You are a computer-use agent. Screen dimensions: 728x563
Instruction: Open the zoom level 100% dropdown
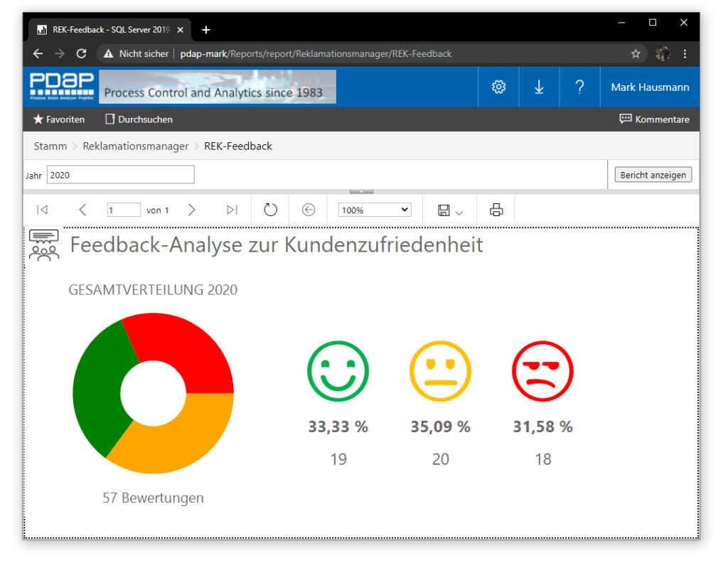(375, 210)
